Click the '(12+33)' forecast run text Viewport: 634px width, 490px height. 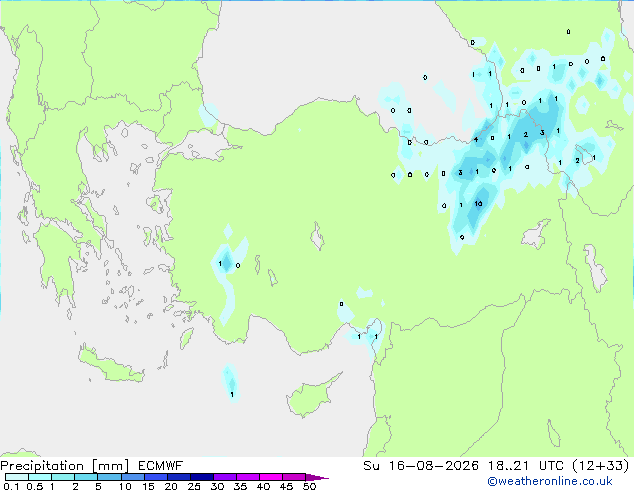[x=601, y=466]
